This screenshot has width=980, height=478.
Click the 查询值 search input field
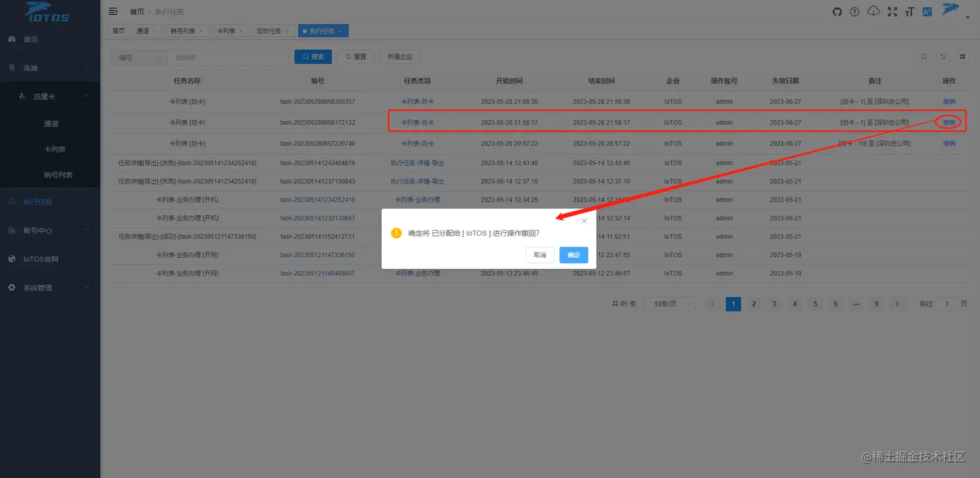228,57
